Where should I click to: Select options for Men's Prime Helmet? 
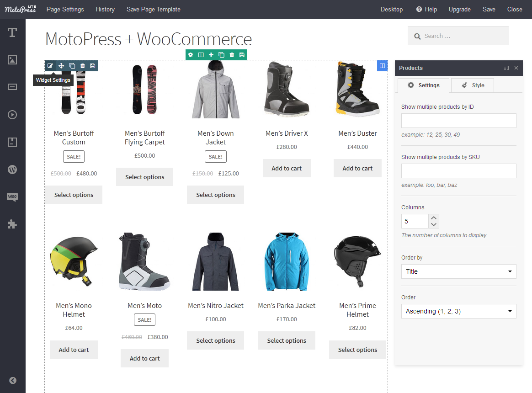click(357, 350)
